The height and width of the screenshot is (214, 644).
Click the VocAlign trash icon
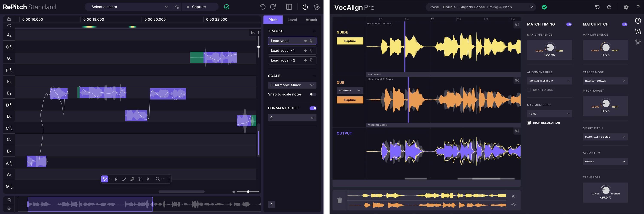[x=340, y=200]
